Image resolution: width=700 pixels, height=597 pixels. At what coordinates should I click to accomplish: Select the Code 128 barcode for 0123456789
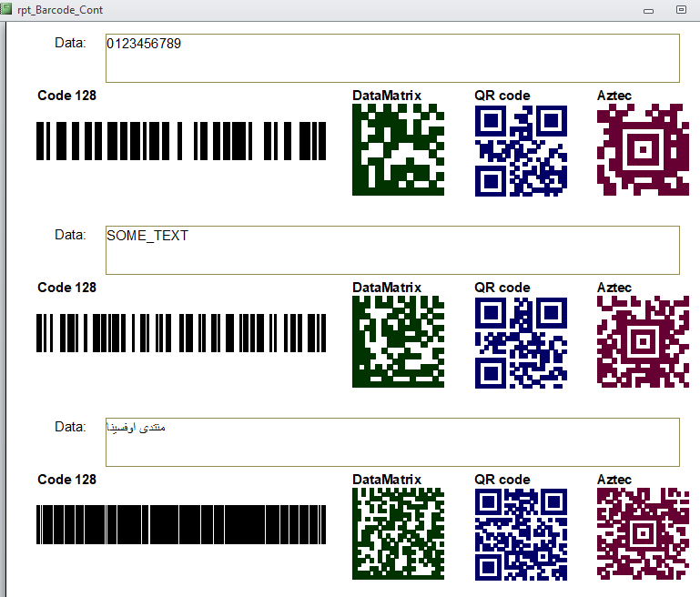[181, 141]
